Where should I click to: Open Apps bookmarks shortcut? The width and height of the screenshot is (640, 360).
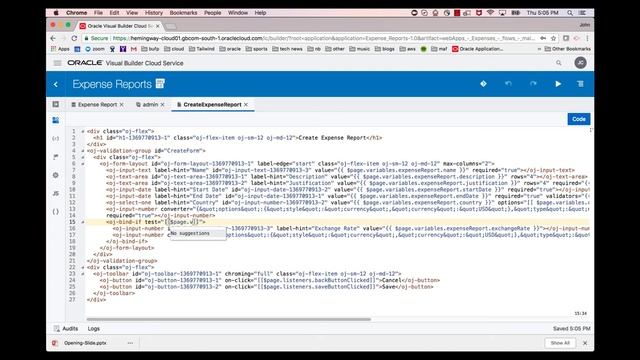60,49
